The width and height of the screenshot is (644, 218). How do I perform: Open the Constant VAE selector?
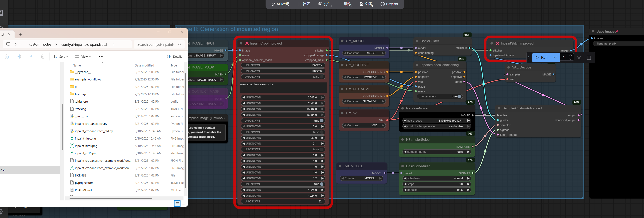[364, 125]
